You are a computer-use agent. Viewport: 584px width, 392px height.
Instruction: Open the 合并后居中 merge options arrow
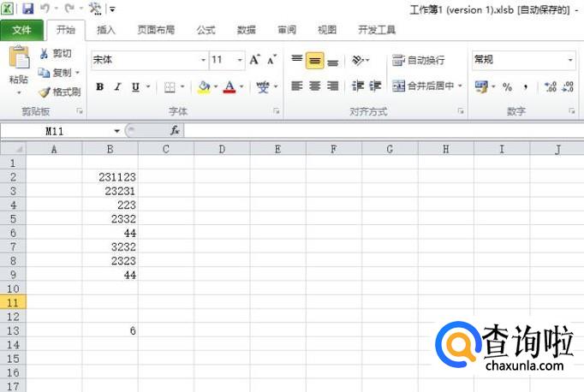pos(461,86)
